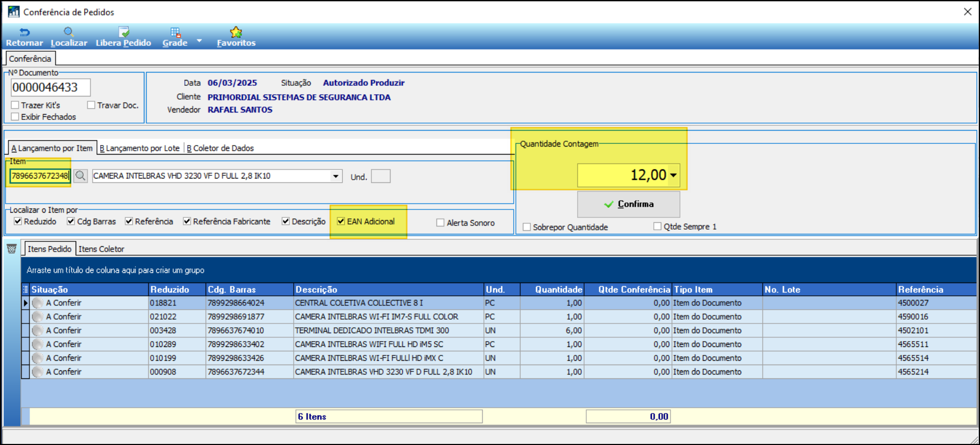980x445 pixels.
Task: Click status circle of row 018821
Action: pos(37,303)
